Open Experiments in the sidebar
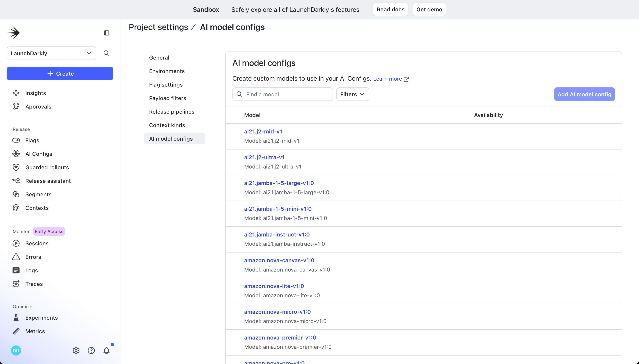639x364 pixels. (x=42, y=318)
